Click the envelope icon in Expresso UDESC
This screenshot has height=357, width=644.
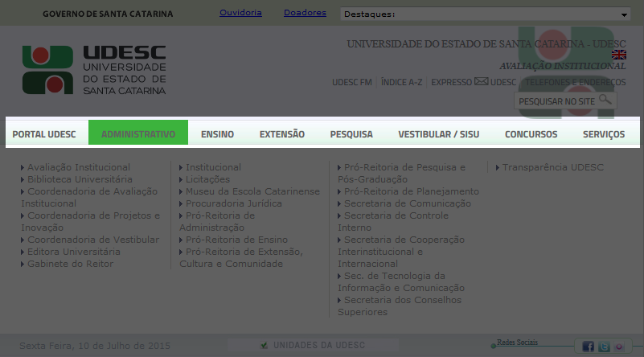click(x=482, y=81)
